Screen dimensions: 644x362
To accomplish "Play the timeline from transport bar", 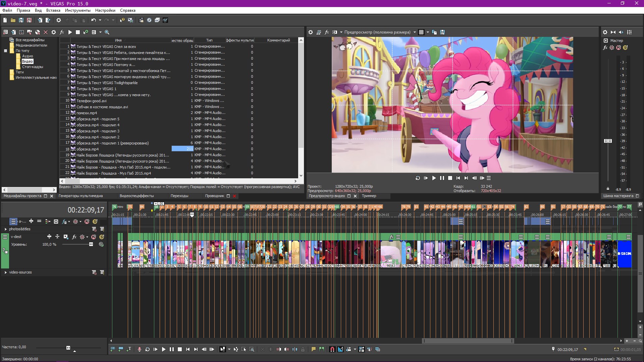I will 163,349.
